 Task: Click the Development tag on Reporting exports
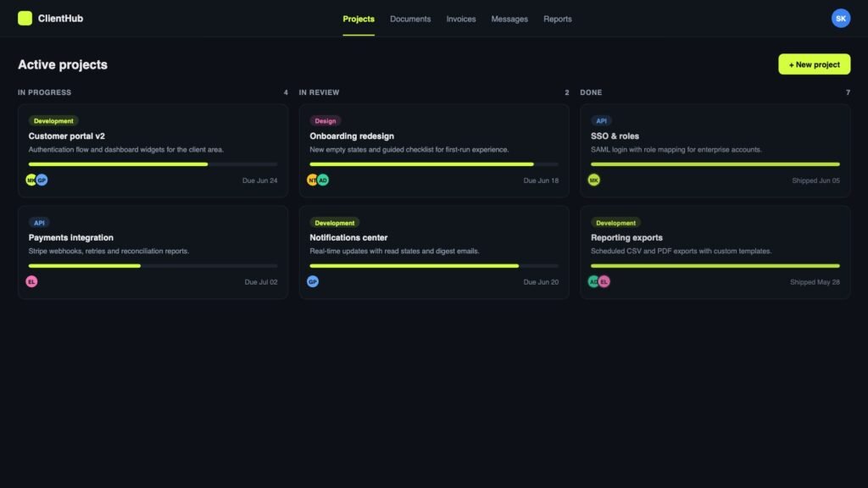click(x=615, y=223)
